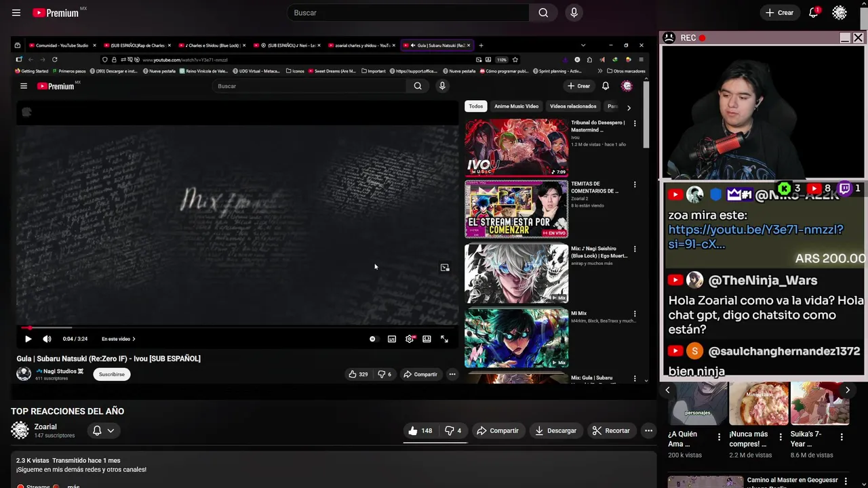Open Otros marcadores folder
This screenshot has height=488, width=868.
pos(626,70)
